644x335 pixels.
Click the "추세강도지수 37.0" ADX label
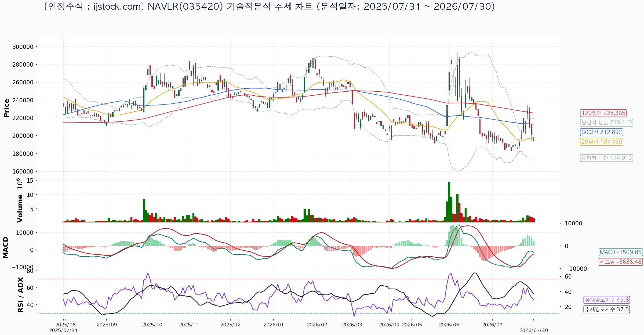click(607, 309)
